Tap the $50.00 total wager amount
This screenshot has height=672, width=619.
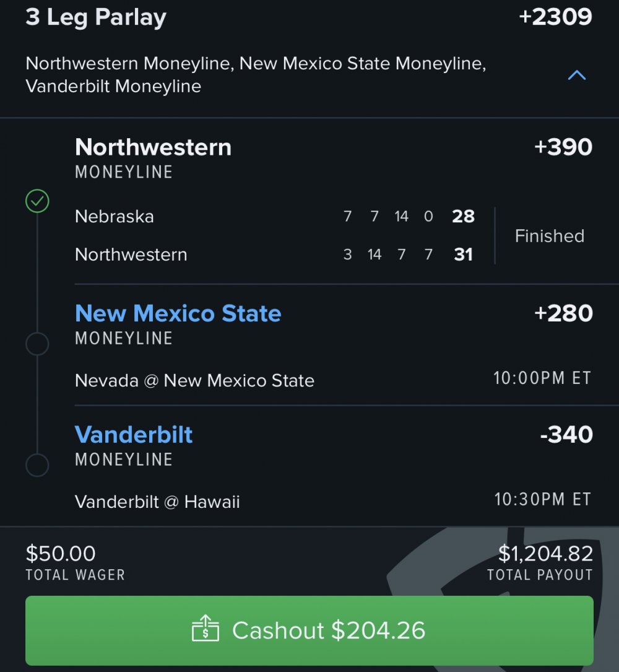61,553
